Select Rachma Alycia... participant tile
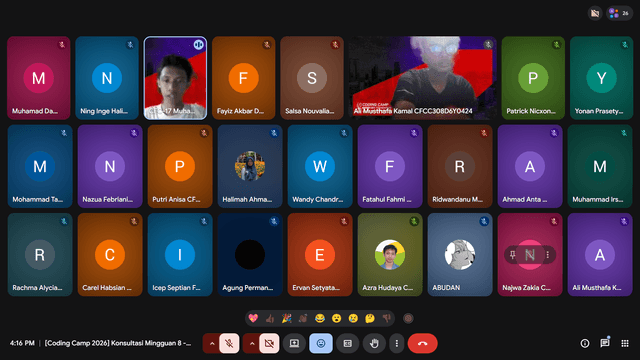The height and width of the screenshot is (360, 640). (x=40, y=255)
